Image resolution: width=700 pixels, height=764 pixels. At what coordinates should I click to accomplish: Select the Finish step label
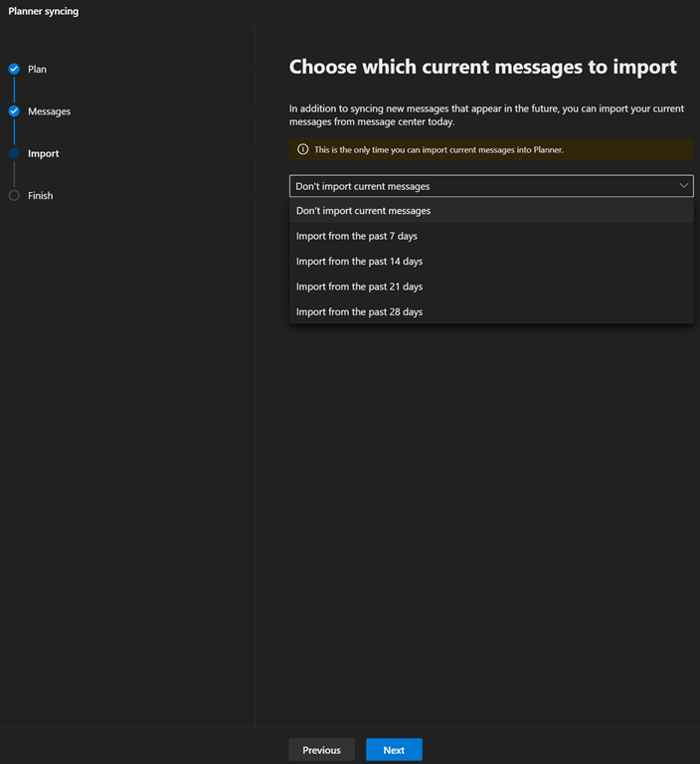pyautogui.click(x=41, y=195)
